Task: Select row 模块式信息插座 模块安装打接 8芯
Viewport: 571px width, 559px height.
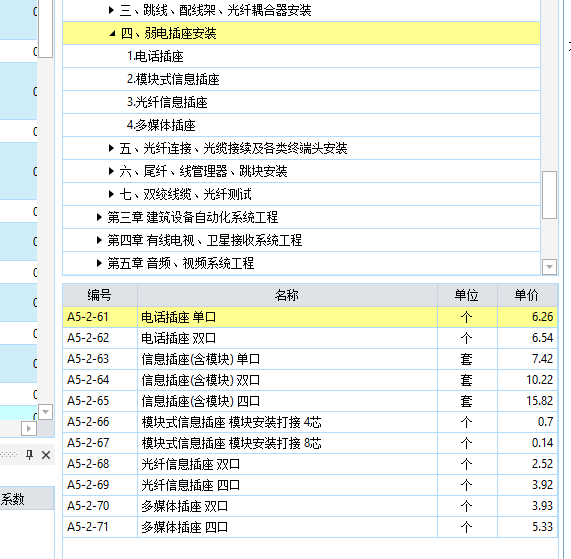Action: (310, 443)
